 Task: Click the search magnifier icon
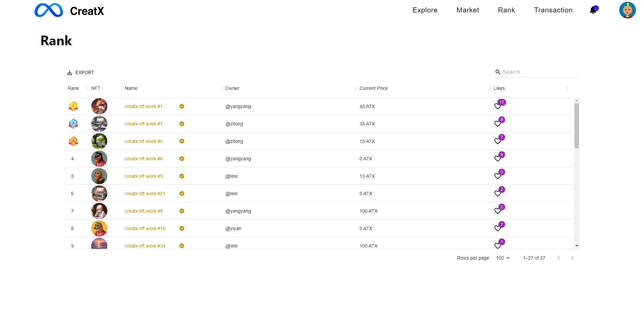tap(498, 72)
